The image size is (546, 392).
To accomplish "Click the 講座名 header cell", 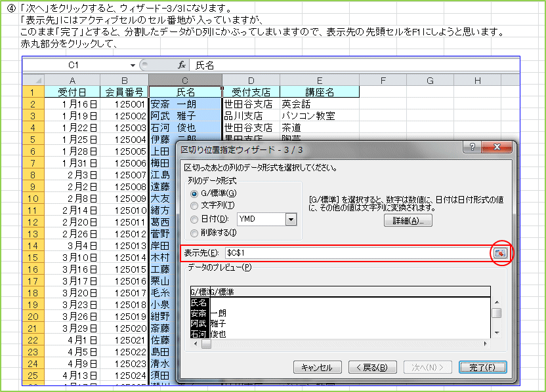I will click(320, 92).
